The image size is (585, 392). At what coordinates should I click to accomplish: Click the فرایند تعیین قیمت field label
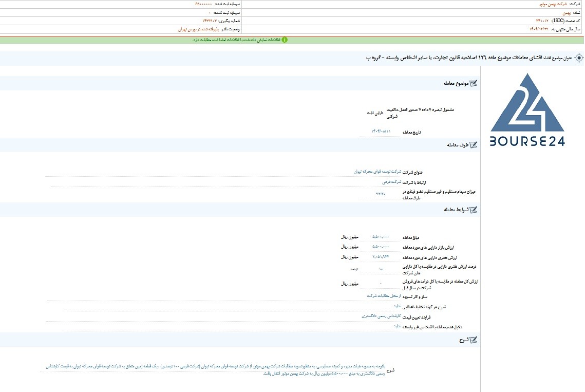point(417,318)
